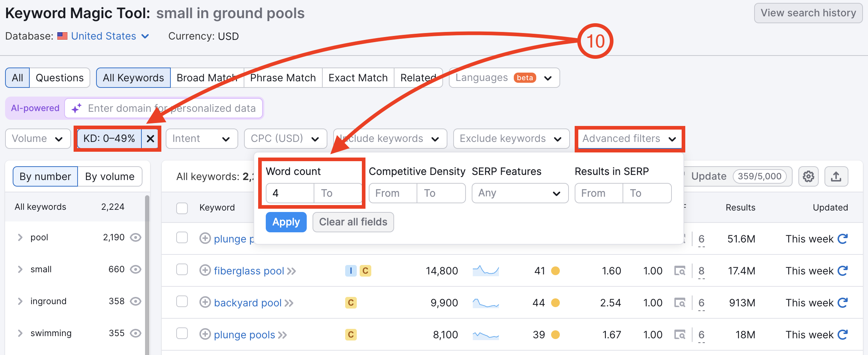Click fiberglass pool trend sparkline
The height and width of the screenshot is (355, 868).
(x=486, y=271)
